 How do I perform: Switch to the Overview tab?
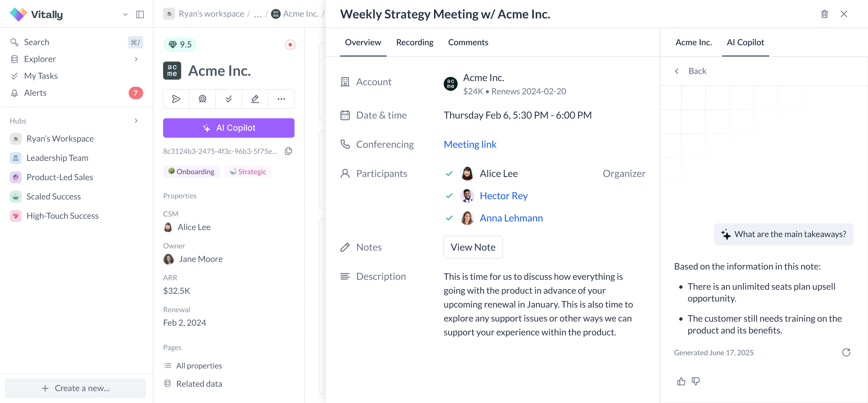[x=363, y=42]
